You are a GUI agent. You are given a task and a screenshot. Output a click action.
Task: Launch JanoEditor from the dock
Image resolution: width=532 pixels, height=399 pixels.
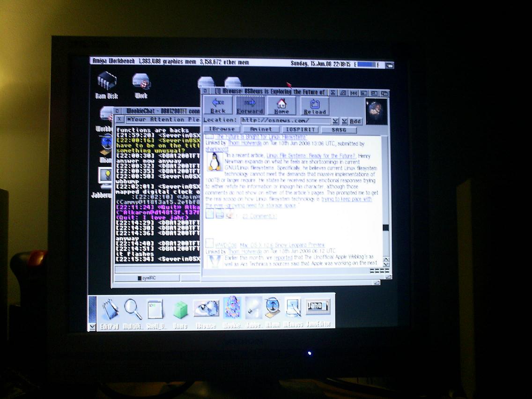318,312
